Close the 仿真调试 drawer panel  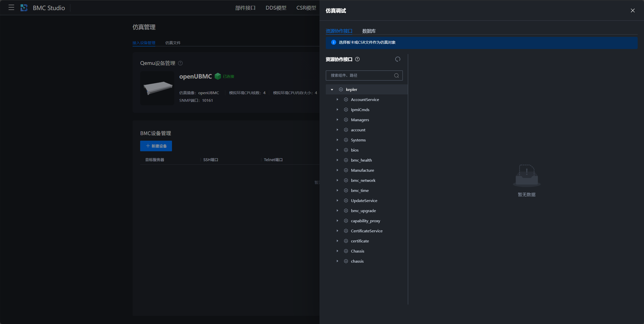(x=632, y=11)
